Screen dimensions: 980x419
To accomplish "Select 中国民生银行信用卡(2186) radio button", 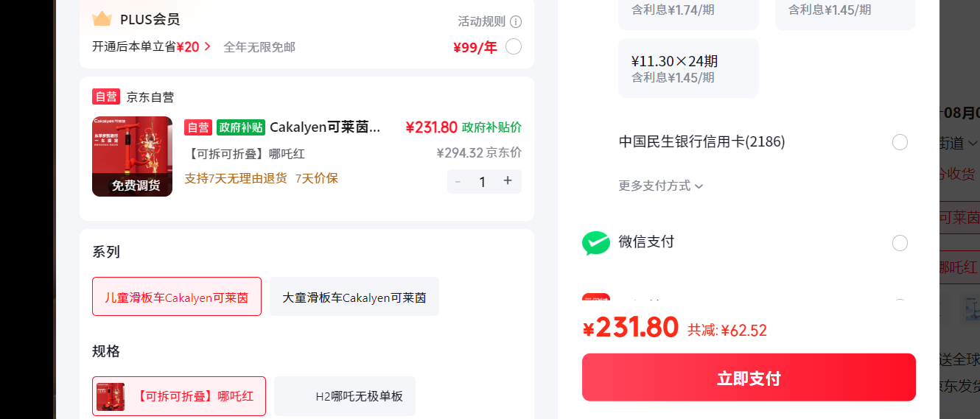I will pos(900,142).
